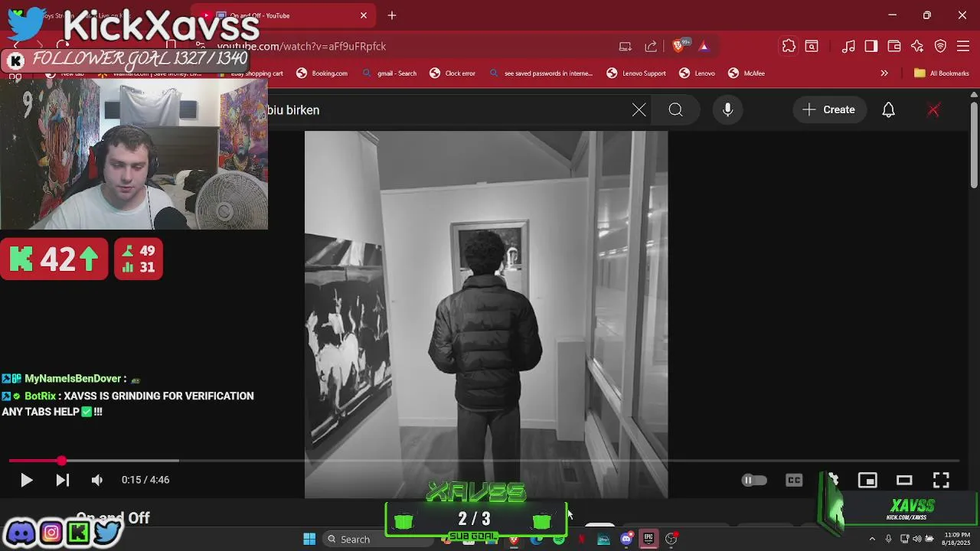Clear the YouTube search text
This screenshot has width=980, height=551.
tap(639, 110)
